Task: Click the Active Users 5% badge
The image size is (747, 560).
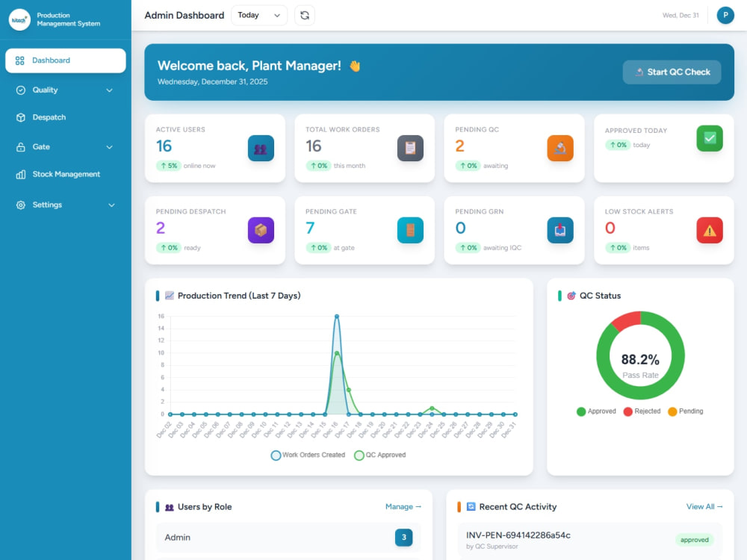Action: pyautogui.click(x=168, y=166)
